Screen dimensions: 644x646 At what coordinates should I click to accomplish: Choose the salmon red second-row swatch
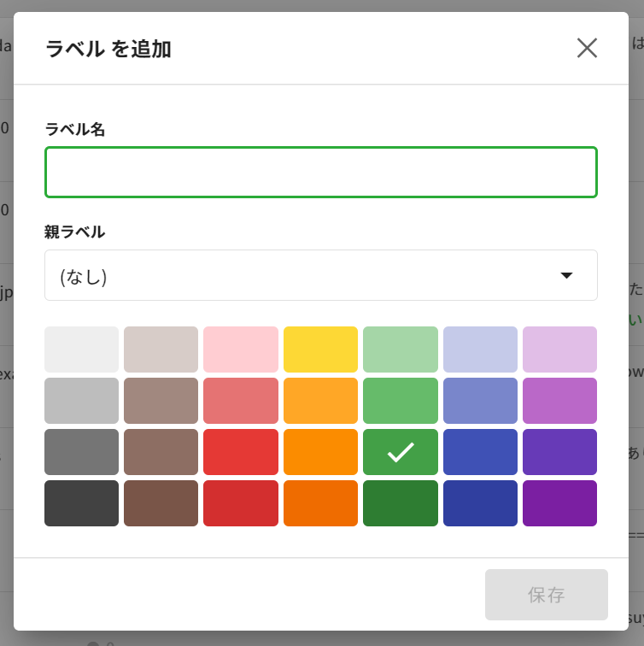[x=241, y=401]
